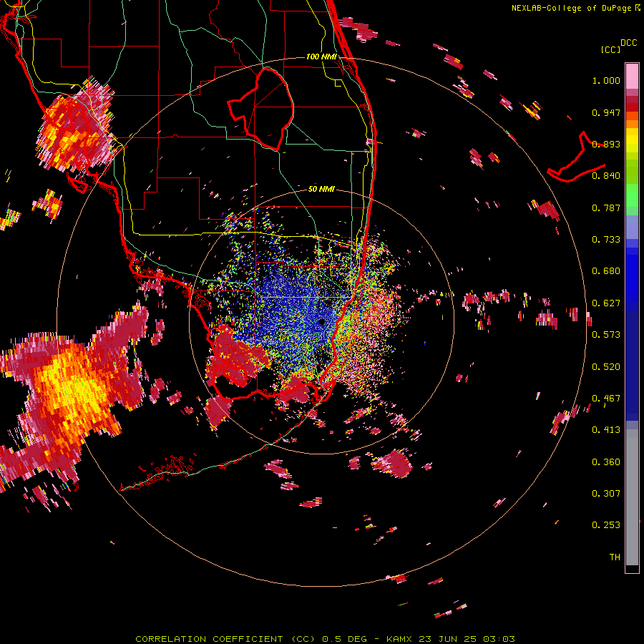Click the 0.413 legend value
Viewport: 644px width, 644px height.
click(x=606, y=430)
